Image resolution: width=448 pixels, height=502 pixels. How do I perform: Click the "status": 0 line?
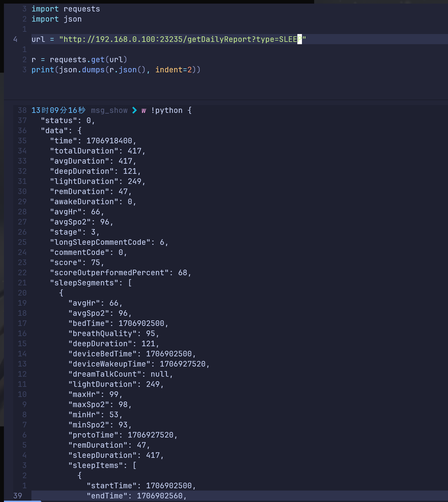(x=68, y=120)
